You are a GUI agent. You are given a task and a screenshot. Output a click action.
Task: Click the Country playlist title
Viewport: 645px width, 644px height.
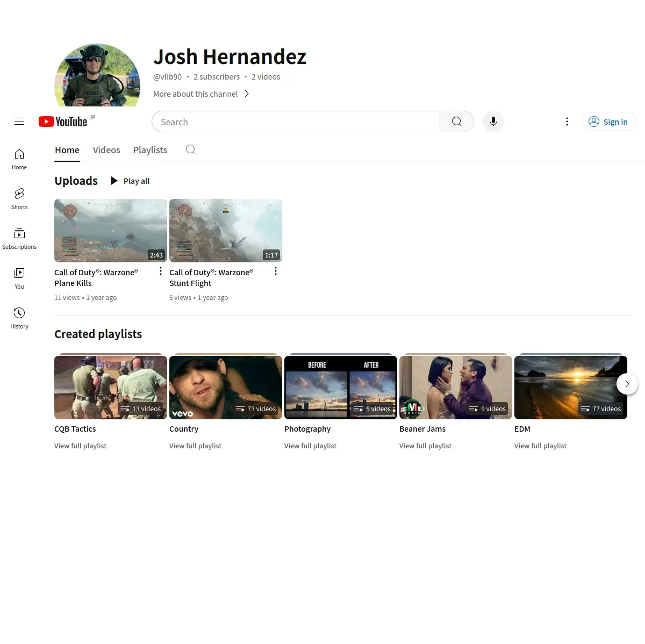coord(184,429)
